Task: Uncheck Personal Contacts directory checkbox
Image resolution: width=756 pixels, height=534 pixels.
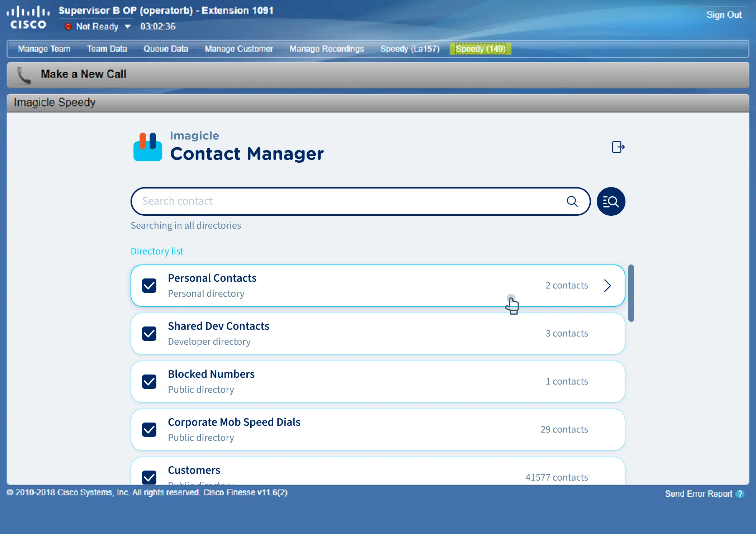Action: click(149, 286)
